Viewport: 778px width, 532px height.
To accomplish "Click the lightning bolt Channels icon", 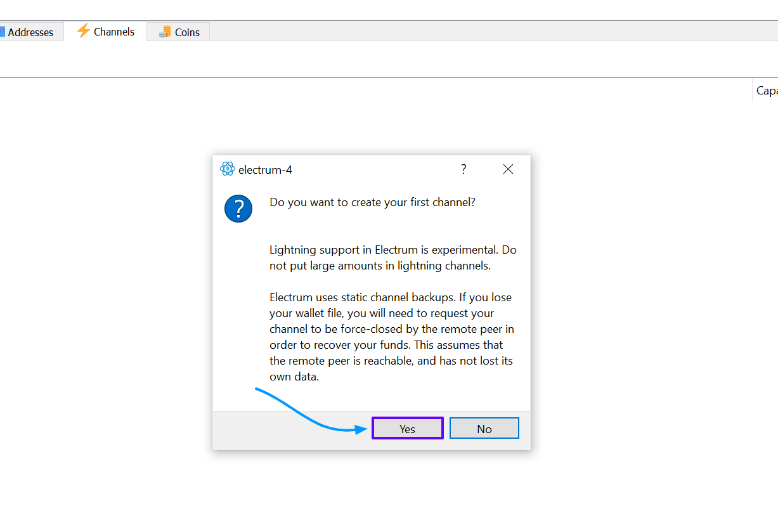I will click(83, 31).
